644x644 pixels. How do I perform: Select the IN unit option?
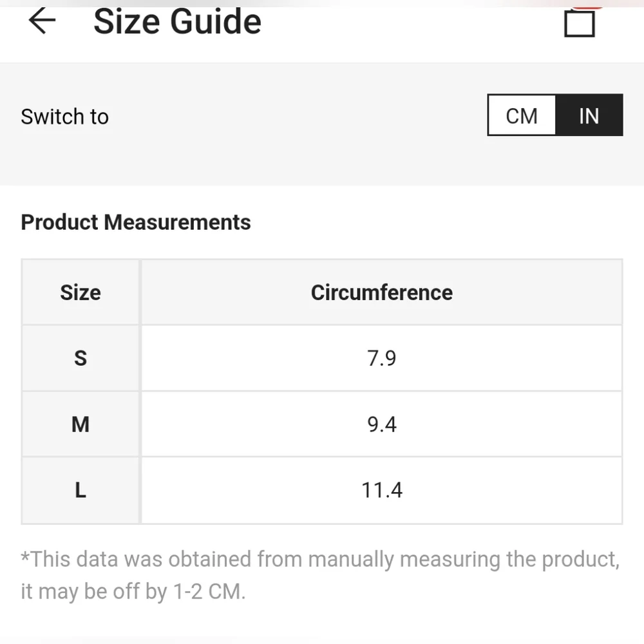pyautogui.click(x=589, y=115)
